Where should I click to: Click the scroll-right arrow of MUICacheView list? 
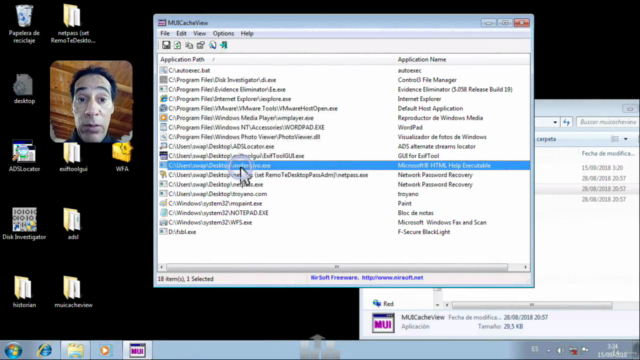pyautogui.click(x=526, y=267)
